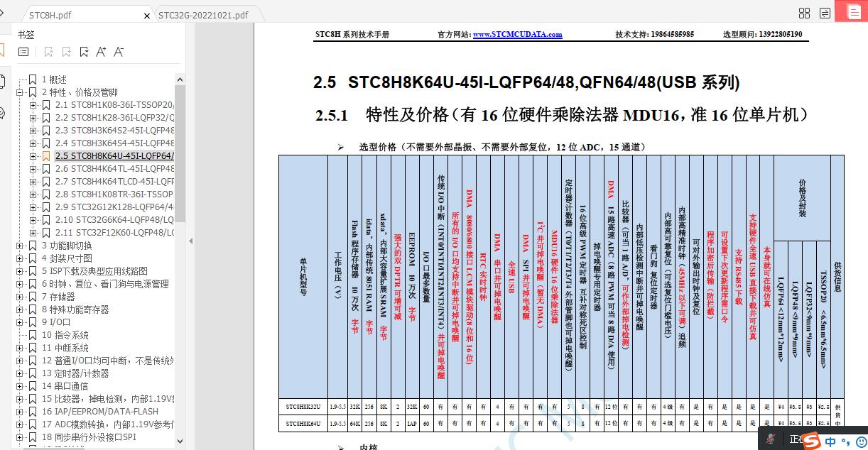Go to bookmark 2.7 STC8H4K64TLCD-45I-LQFP
Viewport: 868px width, 450px height.
coord(115,182)
